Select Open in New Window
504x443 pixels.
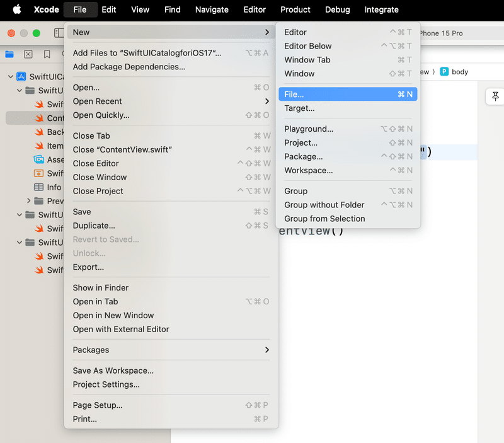click(171, 315)
